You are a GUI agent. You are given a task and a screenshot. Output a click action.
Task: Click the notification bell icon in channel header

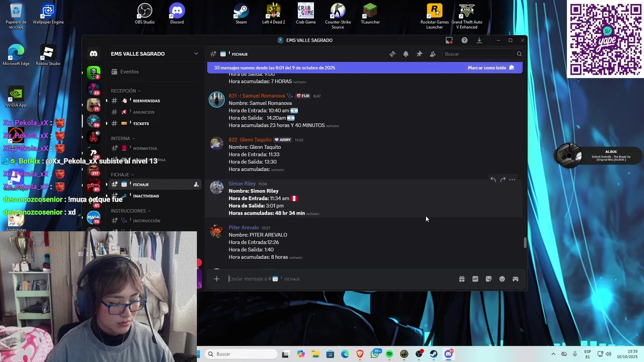(x=406, y=54)
